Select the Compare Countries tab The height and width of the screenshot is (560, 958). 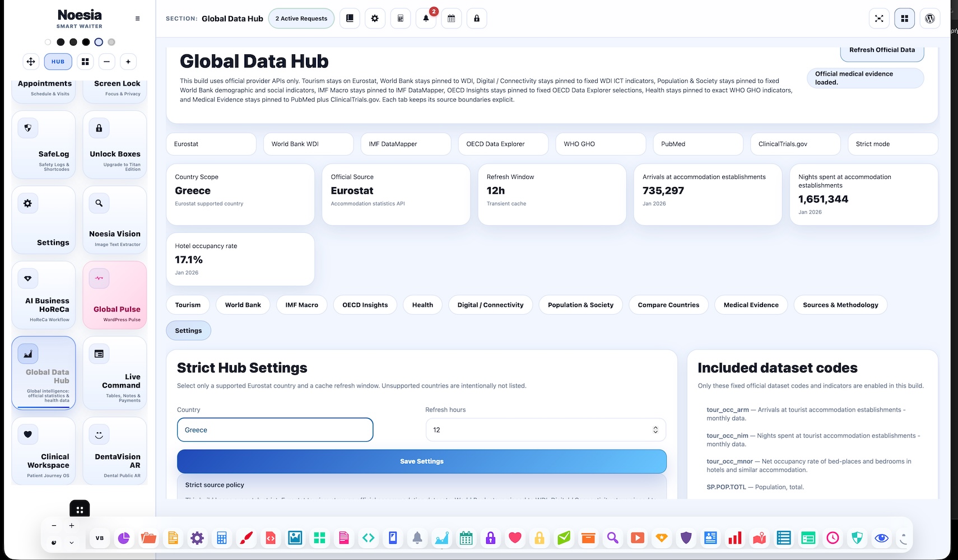click(668, 305)
